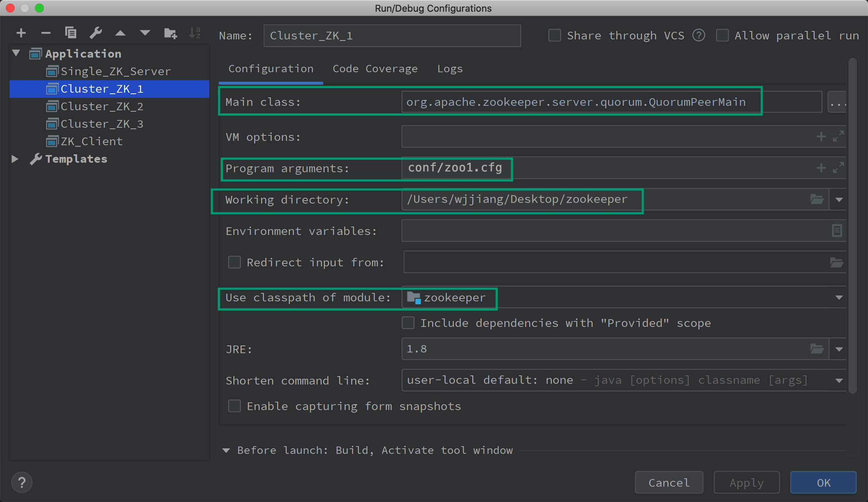Open the Use classpath of module dropdown
This screenshot has height=502, width=868.
pyautogui.click(x=839, y=298)
